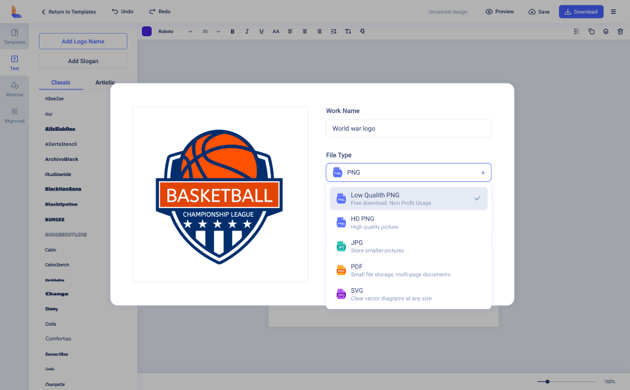
Task: Select the AlfaSlabOne font
Action: [60, 129]
